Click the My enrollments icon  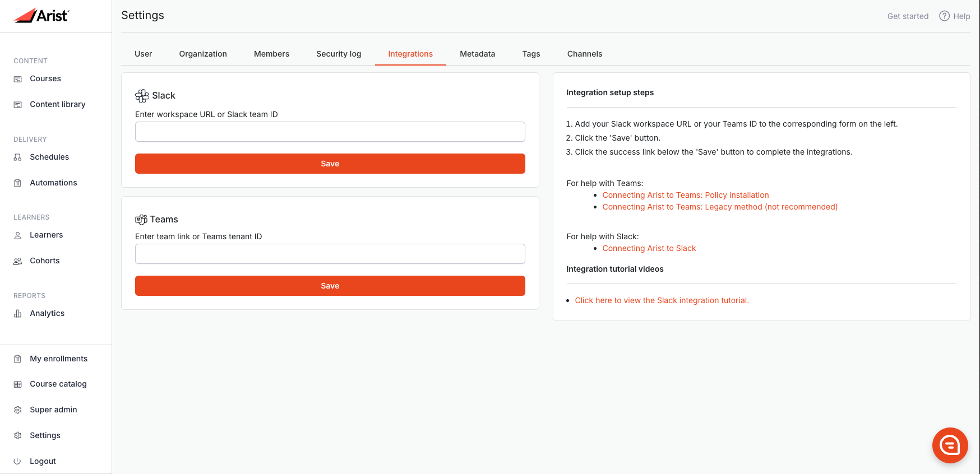(x=17, y=359)
